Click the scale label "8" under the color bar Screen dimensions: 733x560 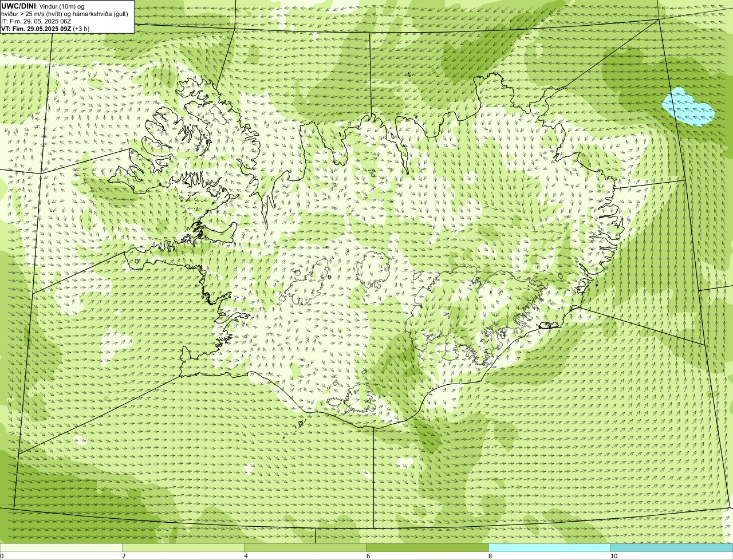tap(490, 556)
